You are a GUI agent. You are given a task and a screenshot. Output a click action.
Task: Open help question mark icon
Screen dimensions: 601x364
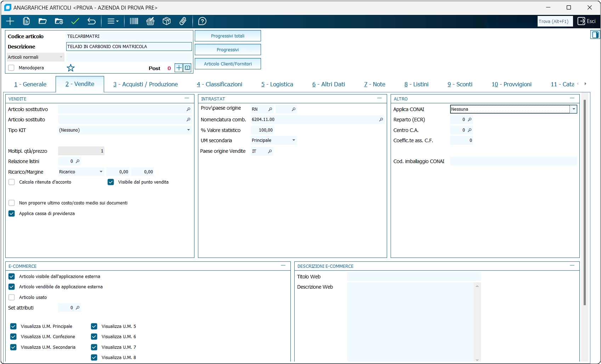coord(202,21)
